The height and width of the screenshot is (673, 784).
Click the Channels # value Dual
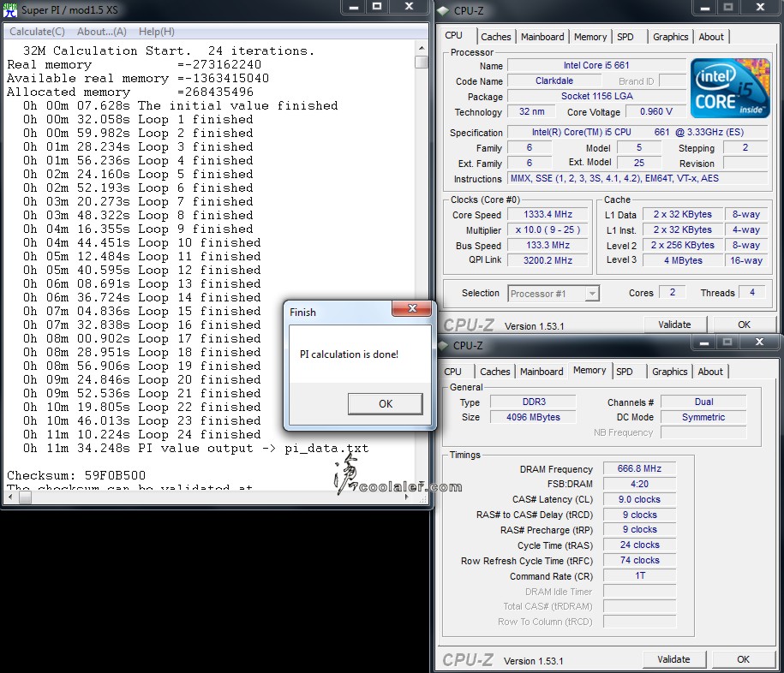tap(703, 402)
